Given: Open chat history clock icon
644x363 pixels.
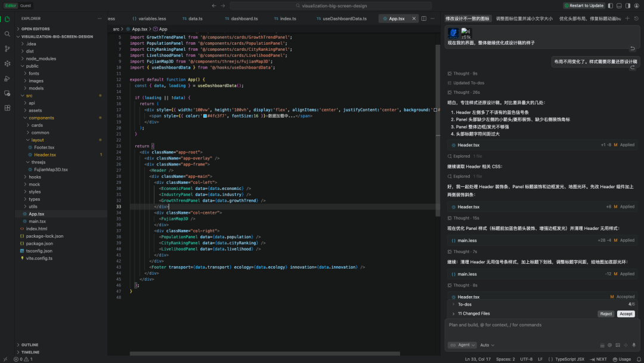Looking at the screenshot, I should [x=636, y=19].
